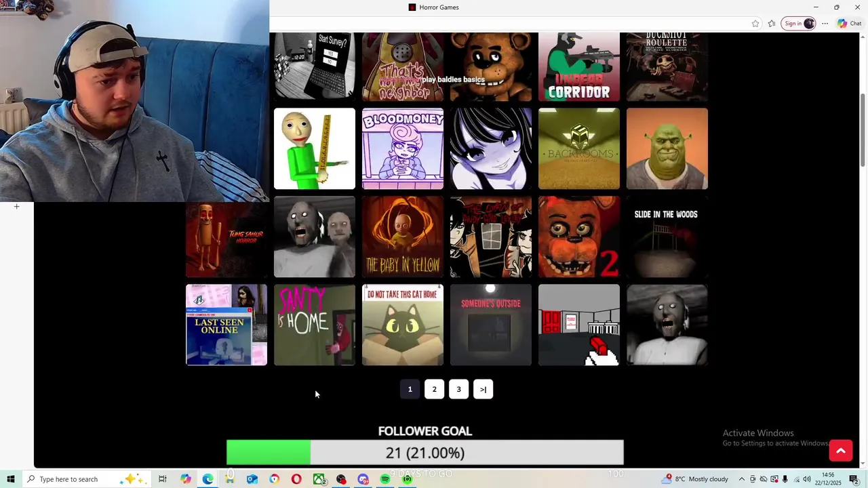Open the Slide in the Woods game
This screenshot has height=488, width=868.
(x=667, y=237)
